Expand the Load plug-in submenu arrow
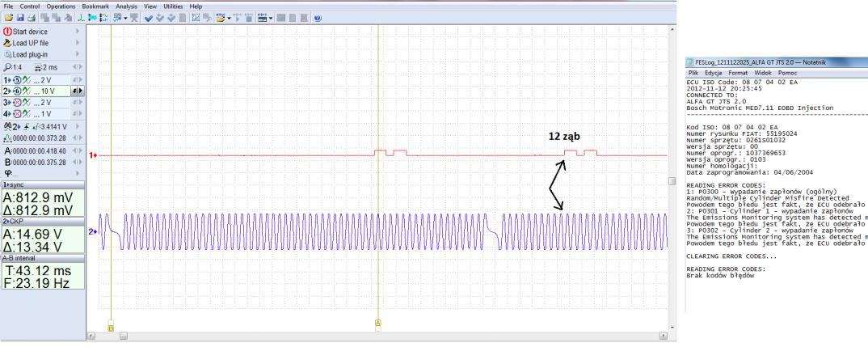 click(77, 55)
